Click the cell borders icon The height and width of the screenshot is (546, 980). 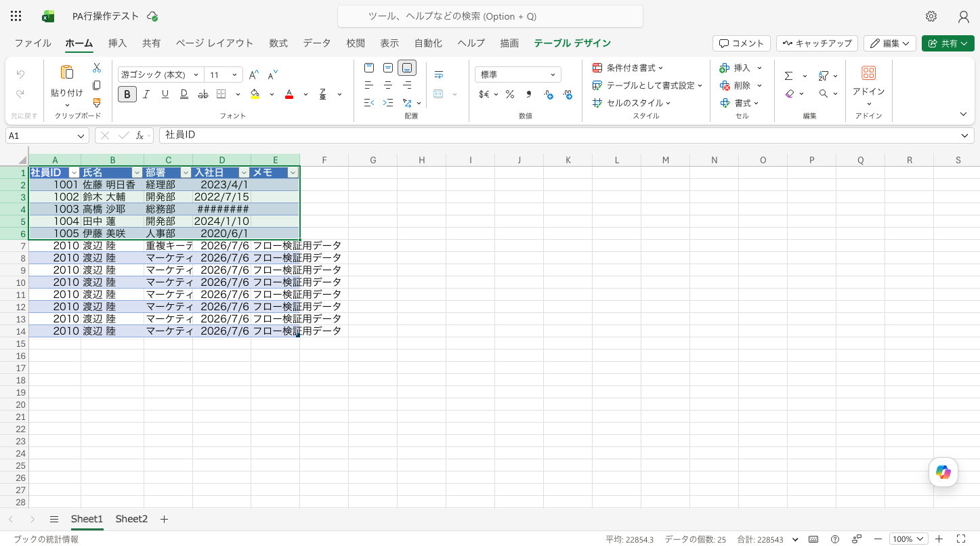[221, 94]
